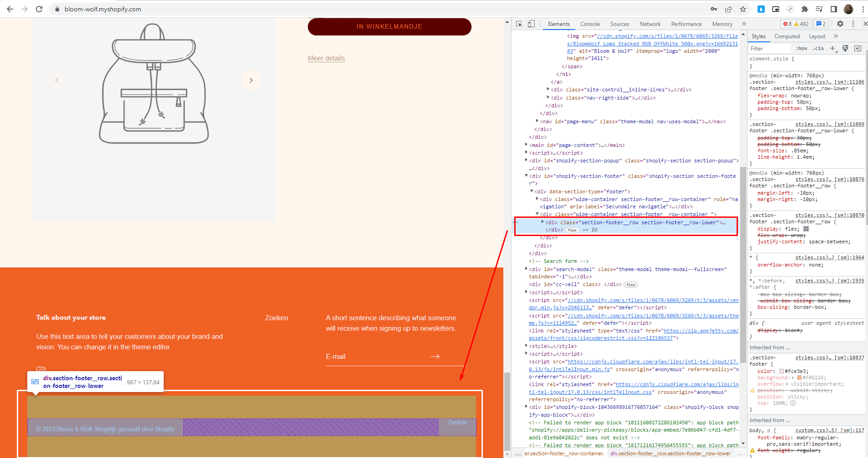The image size is (868, 458).
Task: Open the Chrome profile avatar menu
Action: [x=848, y=9]
